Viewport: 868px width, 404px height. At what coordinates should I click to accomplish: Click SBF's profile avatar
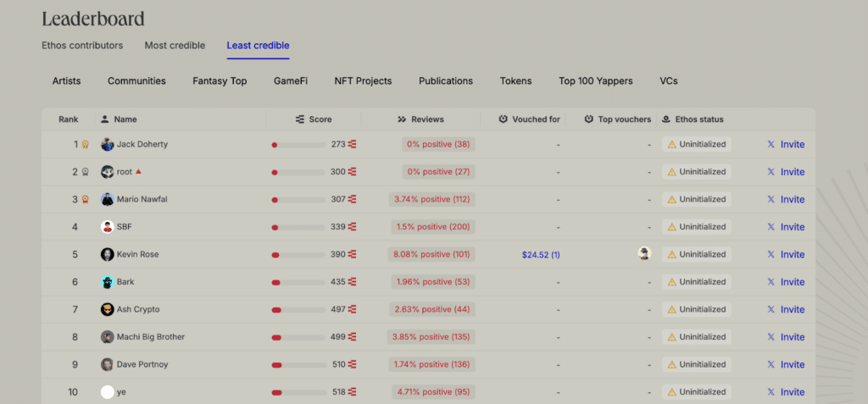[108, 227]
